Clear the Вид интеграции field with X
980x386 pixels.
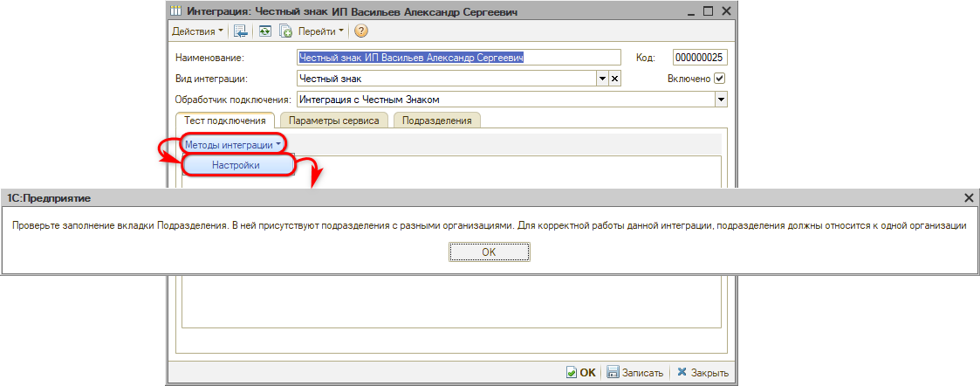coord(614,79)
